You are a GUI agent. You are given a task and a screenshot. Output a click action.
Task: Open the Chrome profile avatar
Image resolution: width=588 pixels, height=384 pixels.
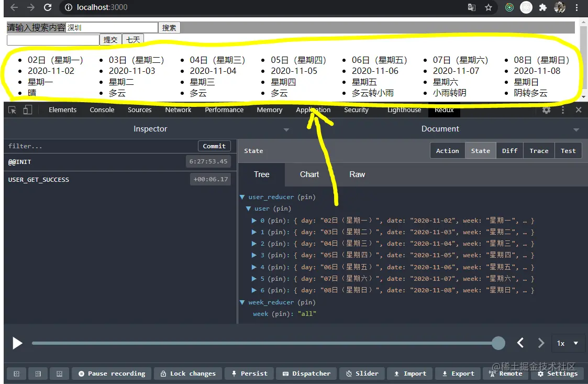560,7
